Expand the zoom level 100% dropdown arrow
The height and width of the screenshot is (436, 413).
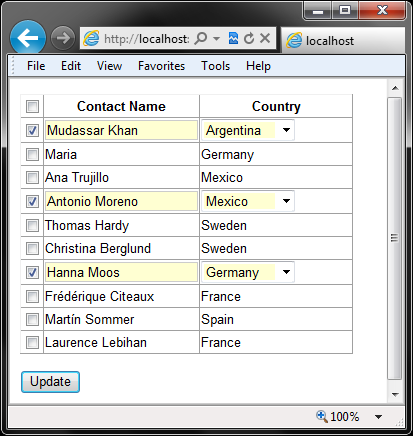click(378, 417)
